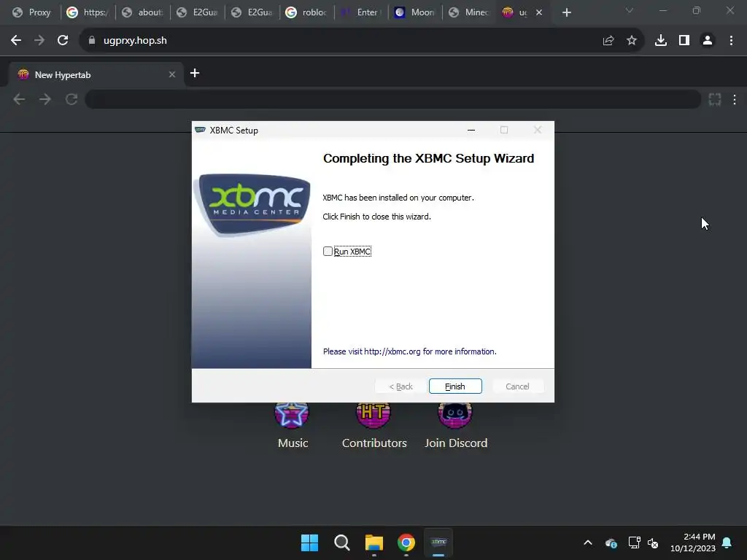
Task: Go forward in Hypertab toolbar
Action: [44, 99]
